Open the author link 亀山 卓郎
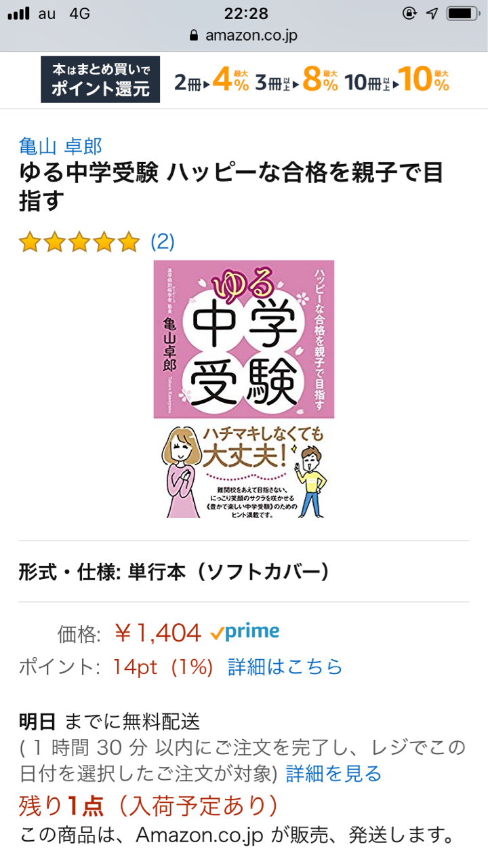 pos(60,146)
